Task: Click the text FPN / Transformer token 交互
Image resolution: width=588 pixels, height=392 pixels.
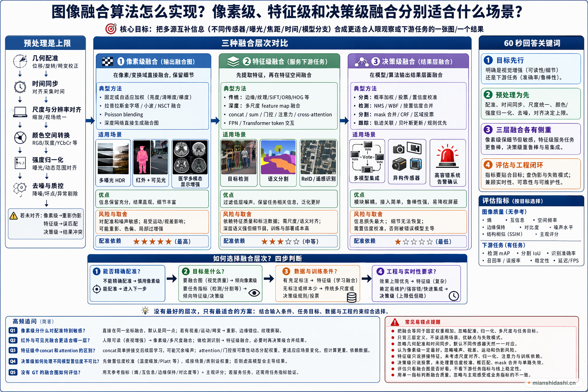Action: [261, 123]
